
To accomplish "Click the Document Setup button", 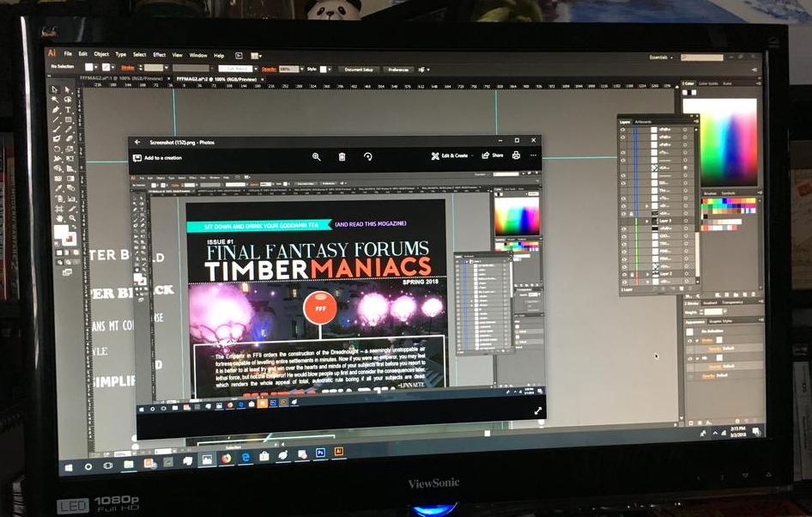I will click(358, 69).
